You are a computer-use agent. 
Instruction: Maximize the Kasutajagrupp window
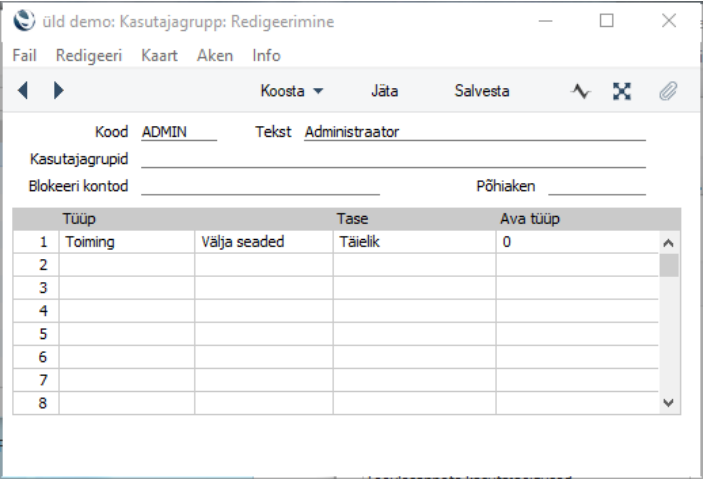(607, 21)
